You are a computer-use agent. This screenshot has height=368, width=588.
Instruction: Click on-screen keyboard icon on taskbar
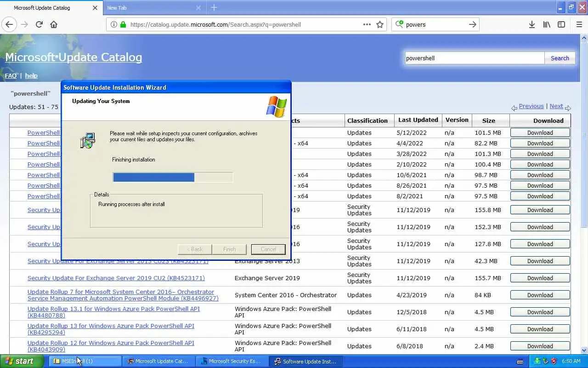pos(520,362)
